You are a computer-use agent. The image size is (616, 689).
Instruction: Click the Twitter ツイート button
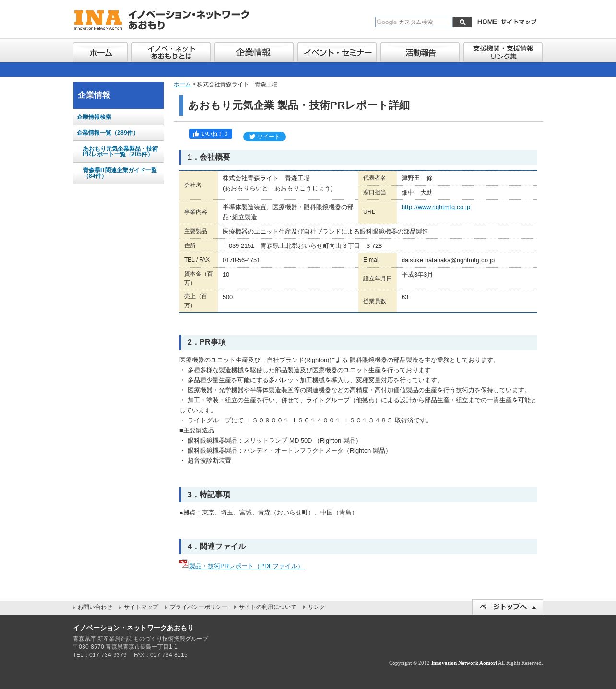264,137
